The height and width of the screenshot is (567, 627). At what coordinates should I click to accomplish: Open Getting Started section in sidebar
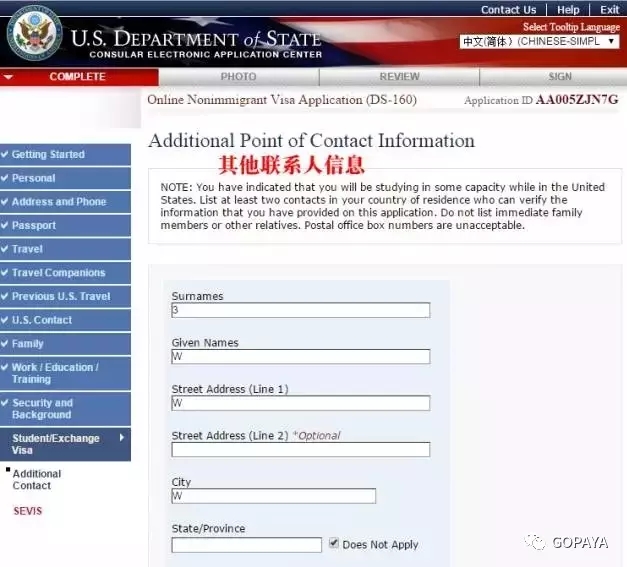(x=65, y=154)
